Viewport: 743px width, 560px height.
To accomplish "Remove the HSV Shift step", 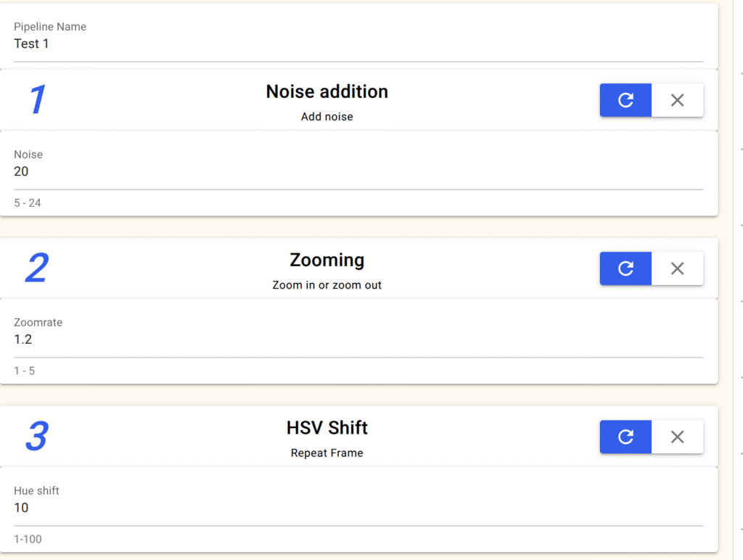I will 677,437.
